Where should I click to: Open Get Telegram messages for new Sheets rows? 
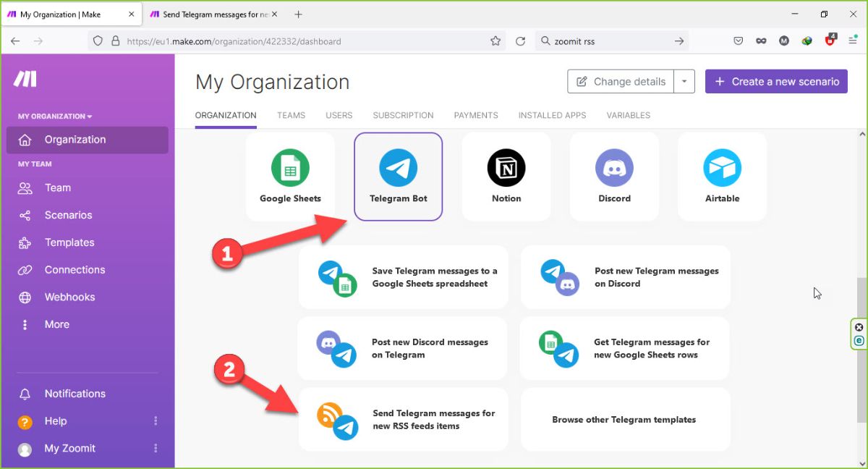tap(625, 348)
